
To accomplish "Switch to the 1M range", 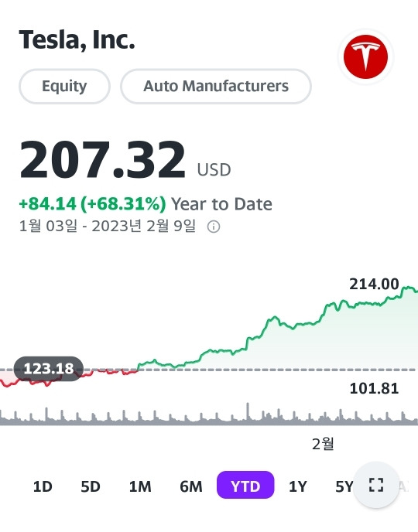I will coord(140,486).
